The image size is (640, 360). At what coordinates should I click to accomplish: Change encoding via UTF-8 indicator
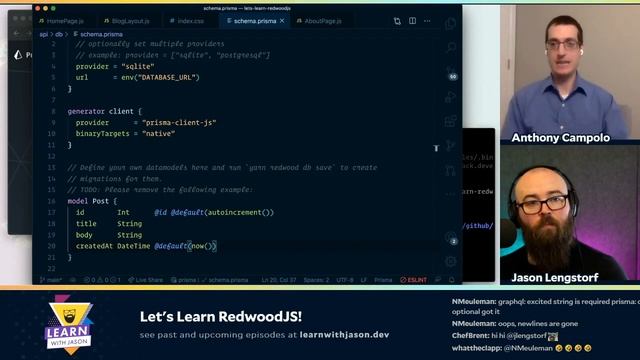[345, 280]
